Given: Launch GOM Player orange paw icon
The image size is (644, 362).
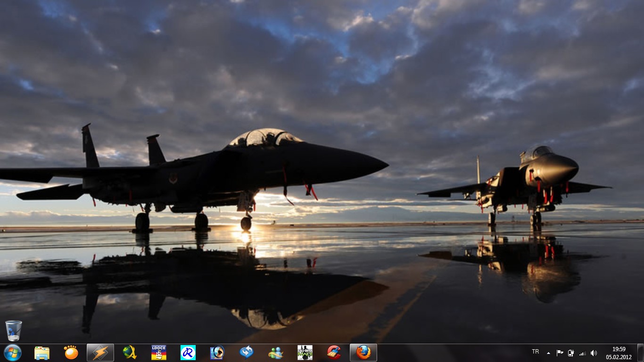Looking at the screenshot, I should point(71,353).
